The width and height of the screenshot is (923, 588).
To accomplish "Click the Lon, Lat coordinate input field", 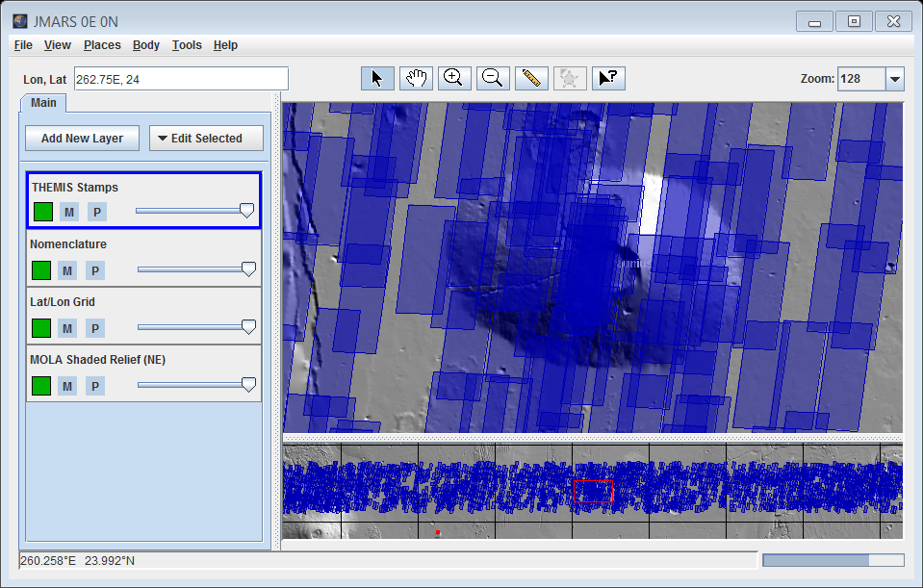I will [x=181, y=79].
